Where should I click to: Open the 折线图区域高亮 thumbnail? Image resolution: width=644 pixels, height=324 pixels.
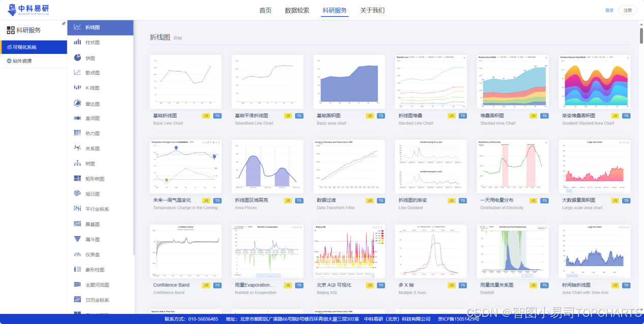click(268, 167)
